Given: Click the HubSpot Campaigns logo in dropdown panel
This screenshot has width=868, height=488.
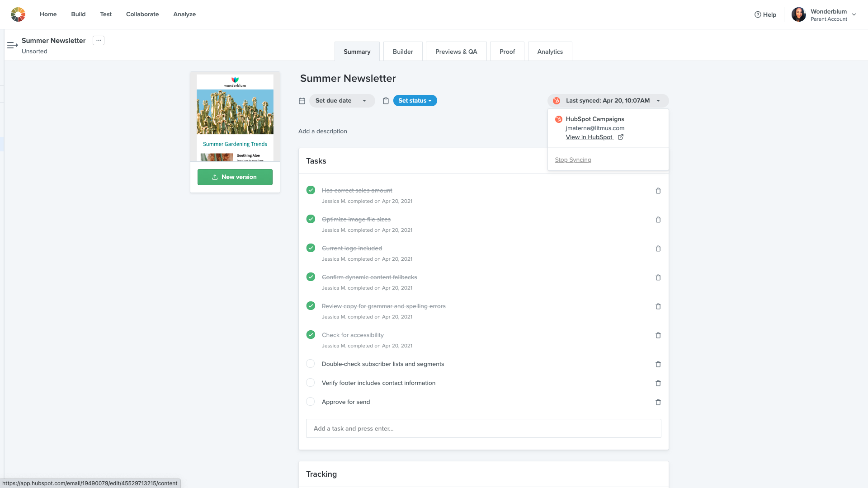Looking at the screenshot, I should [x=559, y=119].
